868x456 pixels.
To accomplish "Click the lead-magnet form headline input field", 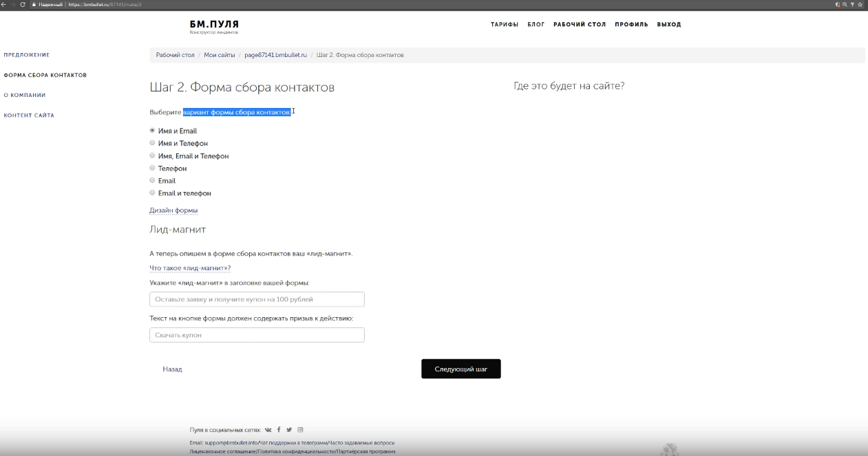I will (257, 299).
